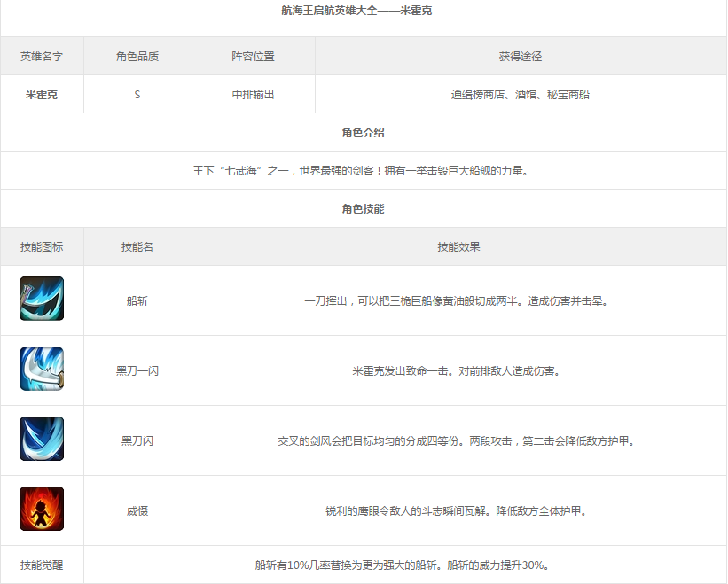Screen dimensions: 728x584
Task: Select the 七武海 character introduction sentence
Action: click(x=361, y=171)
